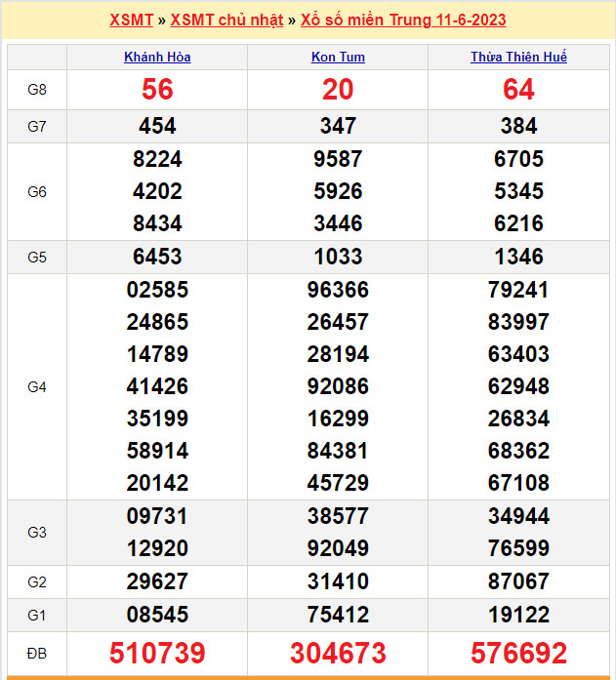Open the Khánh Hòa province link
The height and width of the screenshot is (680, 616).
point(157,57)
